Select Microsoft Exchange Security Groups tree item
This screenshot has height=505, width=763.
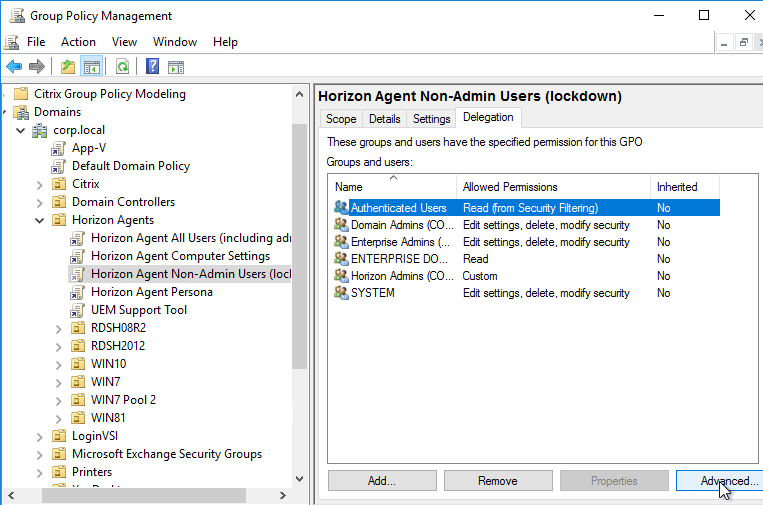(x=167, y=454)
